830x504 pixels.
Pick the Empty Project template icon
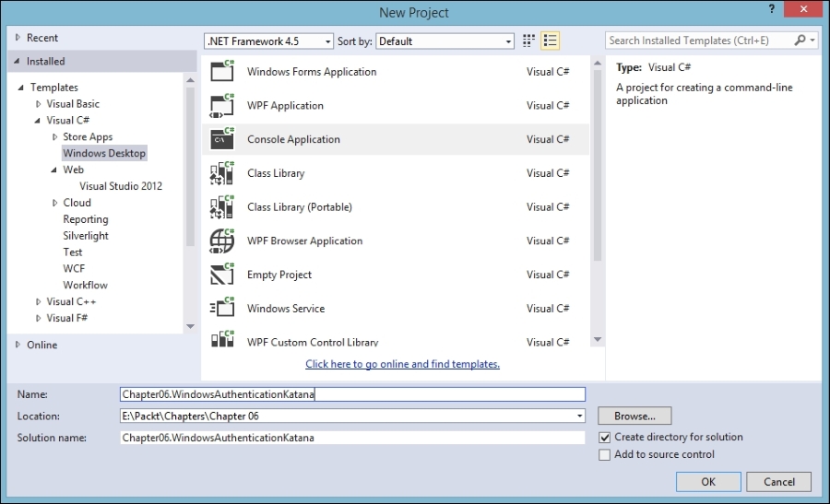[x=222, y=275]
